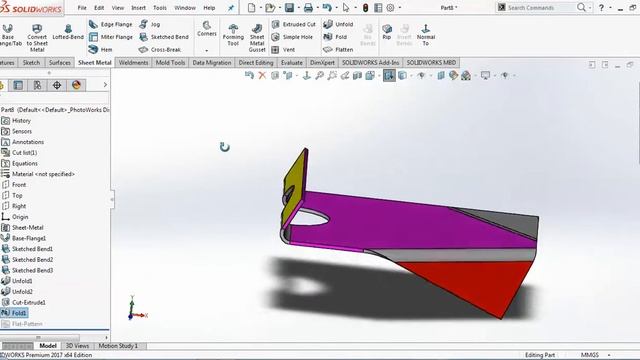
Task: Switch to the Sketch tab
Action: 31,62
